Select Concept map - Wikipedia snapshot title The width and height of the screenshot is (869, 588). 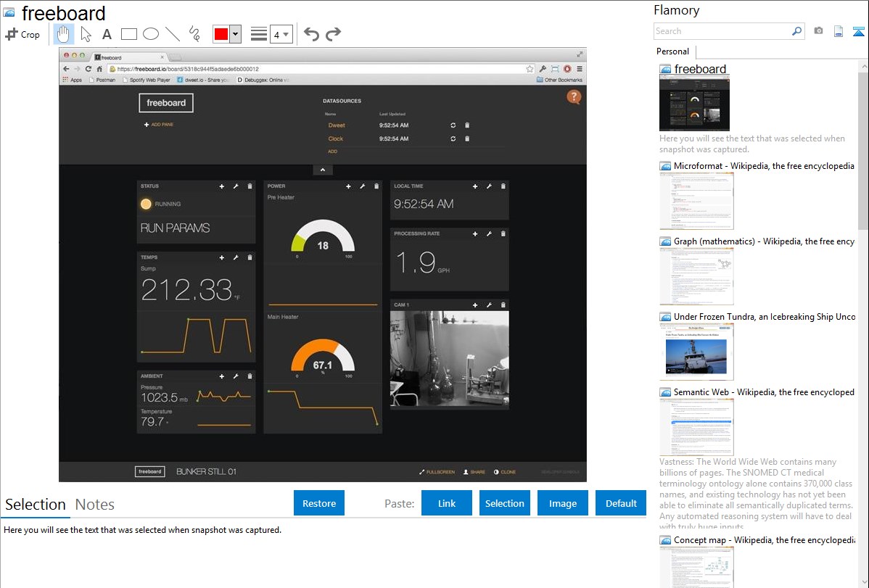(x=764, y=539)
